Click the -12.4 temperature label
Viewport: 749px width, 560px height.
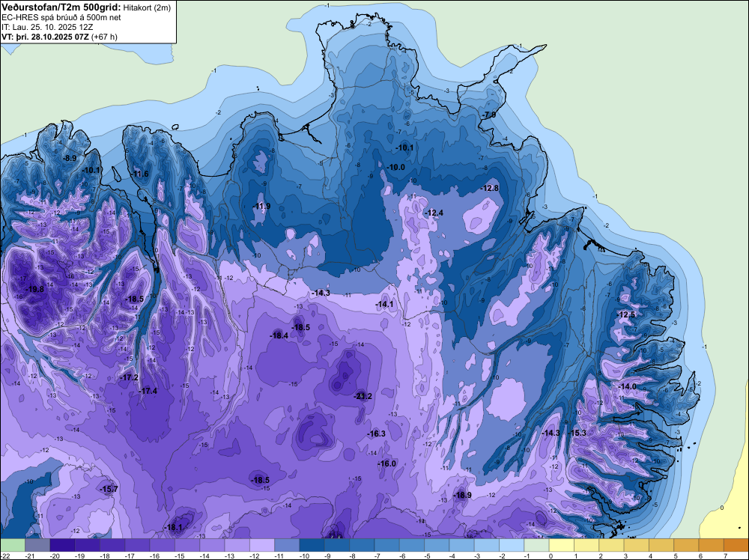click(434, 213)
